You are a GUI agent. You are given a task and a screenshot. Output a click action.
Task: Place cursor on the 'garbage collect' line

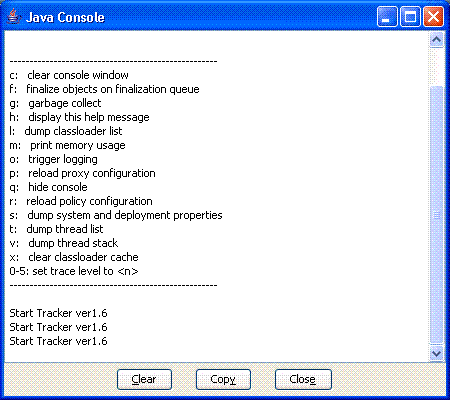pos(55,103)
